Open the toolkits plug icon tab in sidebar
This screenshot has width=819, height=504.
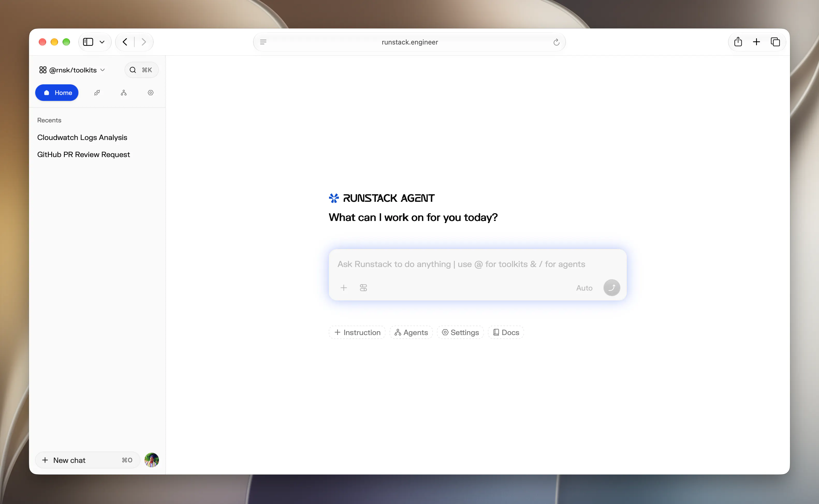pos(97,93)
